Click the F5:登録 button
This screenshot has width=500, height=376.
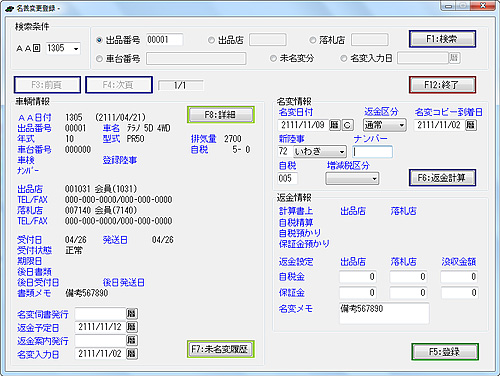click(445, 352)
